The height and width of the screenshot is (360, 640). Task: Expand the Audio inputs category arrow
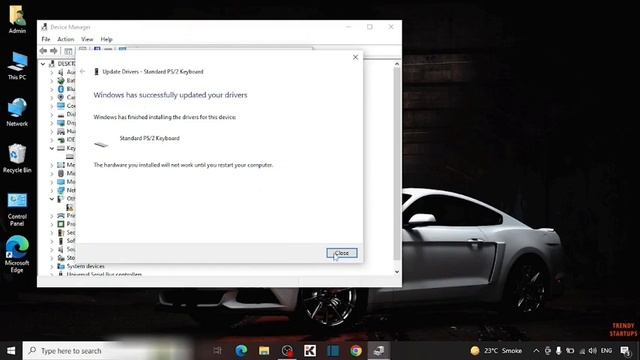(x=52, y=72)
